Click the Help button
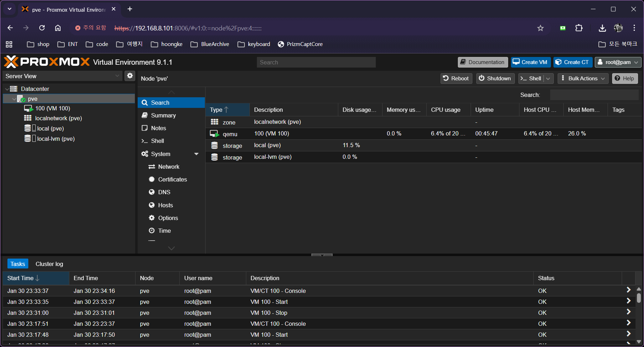This screenshot has width=644, height=347. coord(625,79)
